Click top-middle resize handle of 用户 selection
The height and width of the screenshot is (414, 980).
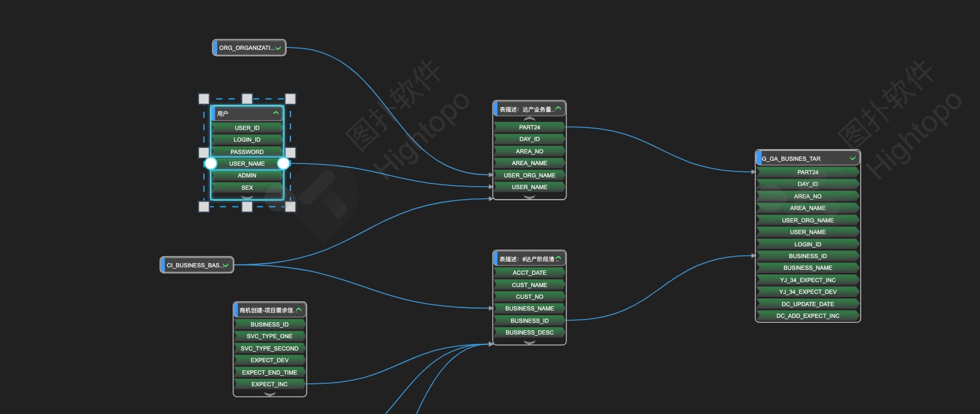(x=247, y=99)
